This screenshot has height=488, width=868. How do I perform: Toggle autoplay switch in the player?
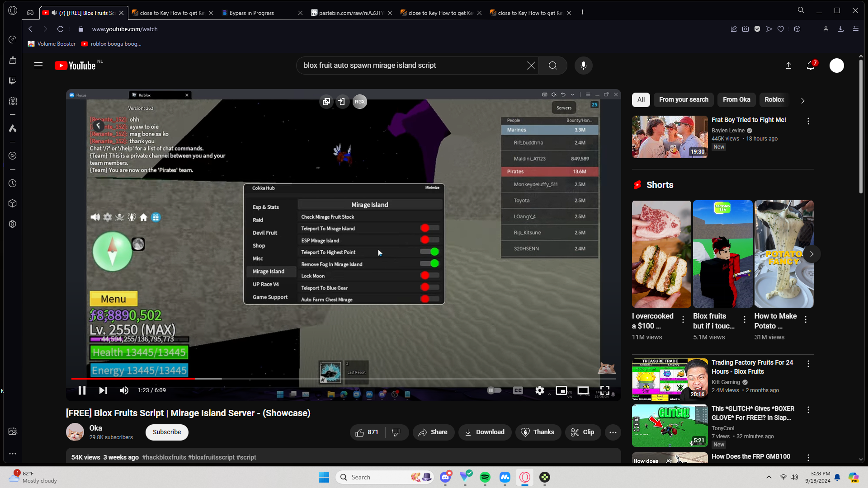point(494,390)
